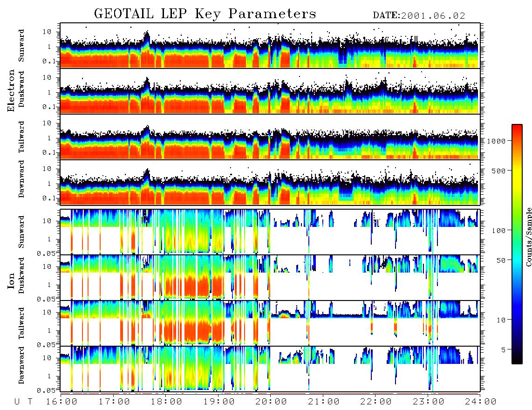
Task: Click the "18:00" time tick label
Action: 167,402
